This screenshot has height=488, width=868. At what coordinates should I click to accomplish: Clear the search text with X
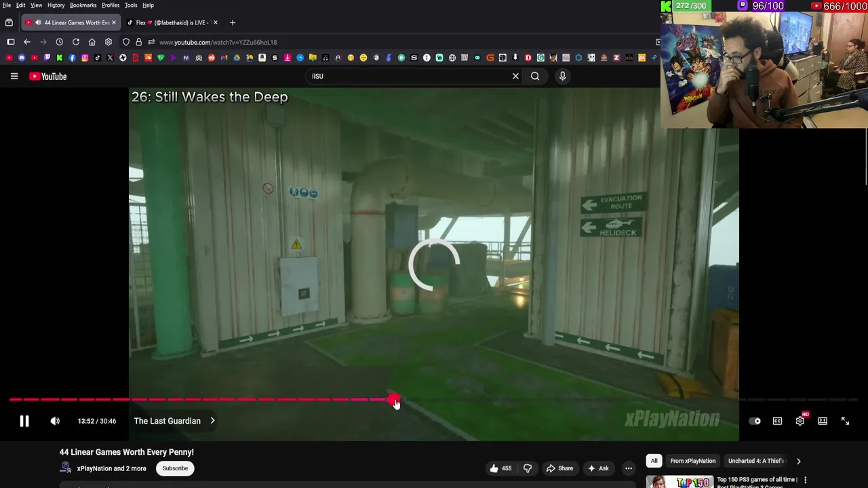[x=515, y=77]
